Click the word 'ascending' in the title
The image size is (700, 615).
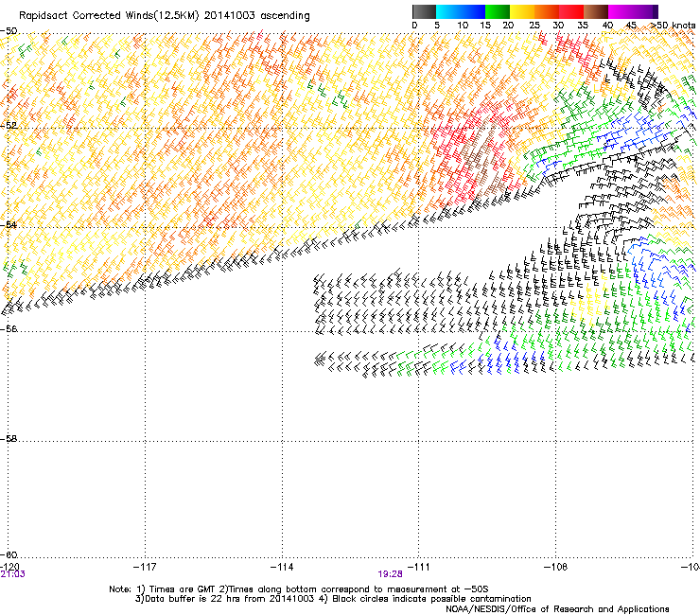[286, 16]
